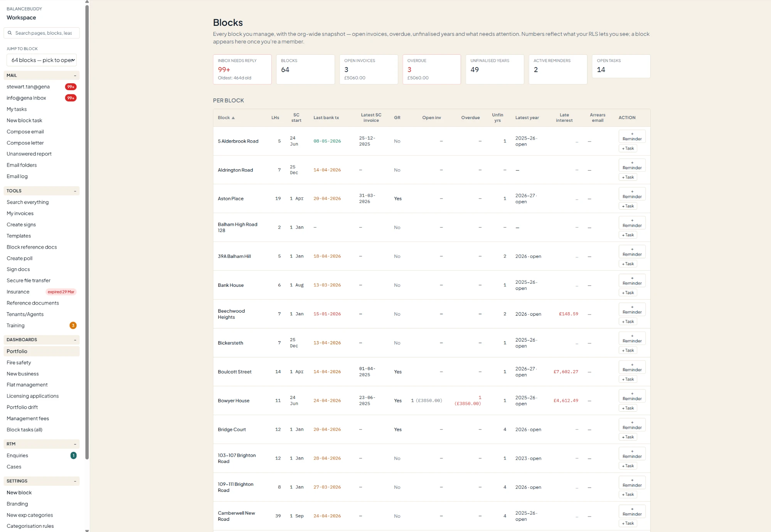Add Task for Boulcott Street
Image resolution: width=771 pixels, height=532 pixels.
click(628, 379)
